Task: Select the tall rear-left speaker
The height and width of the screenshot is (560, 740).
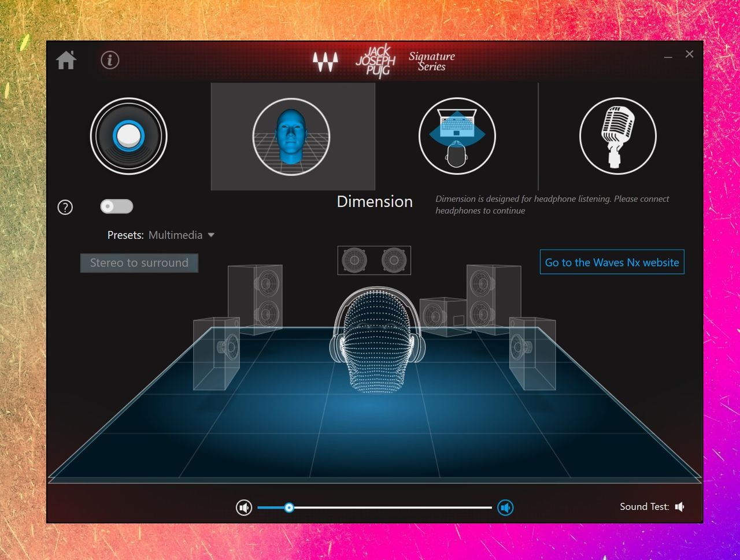Action: click(255, 299)
